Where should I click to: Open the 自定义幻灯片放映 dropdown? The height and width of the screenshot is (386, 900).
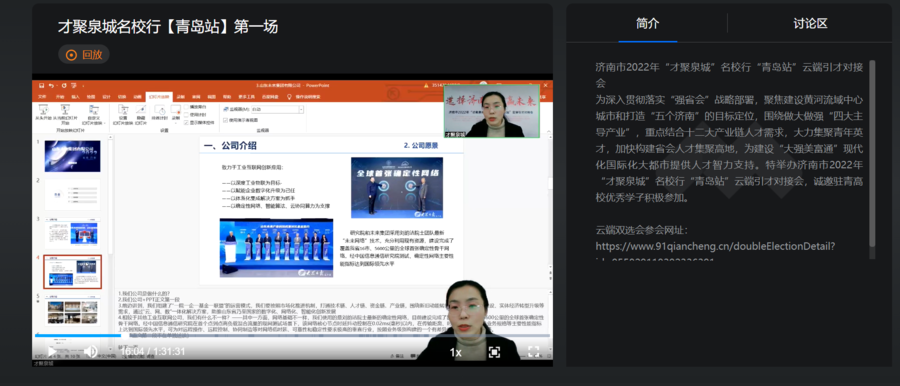pyautogui.click(x=94, y=114)
